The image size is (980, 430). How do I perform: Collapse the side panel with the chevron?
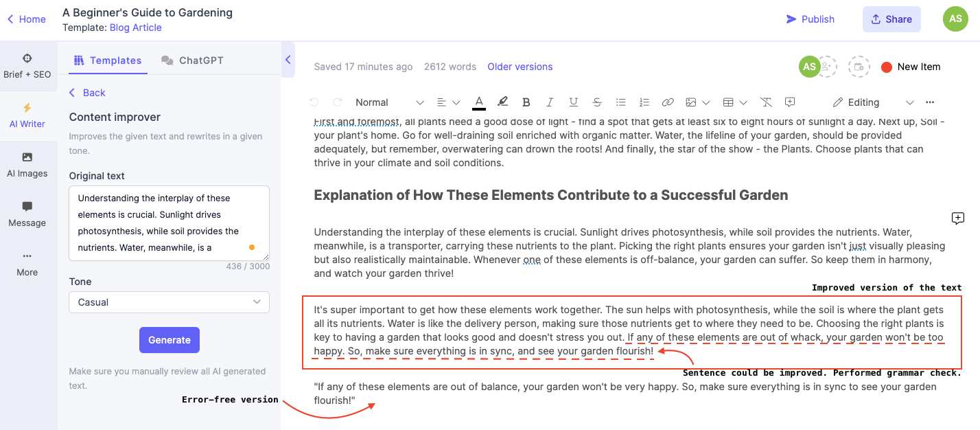click(x=288, y=60)
